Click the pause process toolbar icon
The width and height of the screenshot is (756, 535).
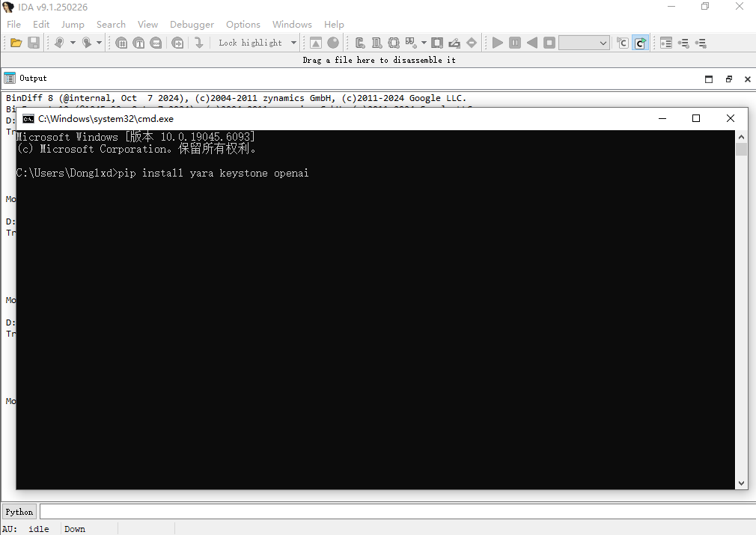coord(515,43)
